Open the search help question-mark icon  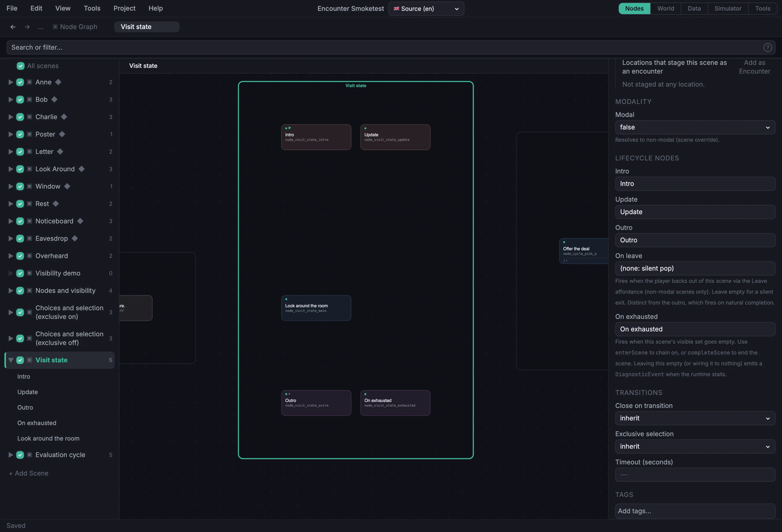pos(768,47)
